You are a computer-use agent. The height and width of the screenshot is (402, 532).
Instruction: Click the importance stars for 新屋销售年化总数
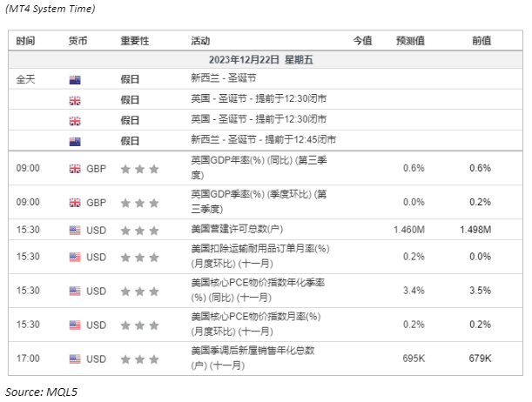click(139, 358)
